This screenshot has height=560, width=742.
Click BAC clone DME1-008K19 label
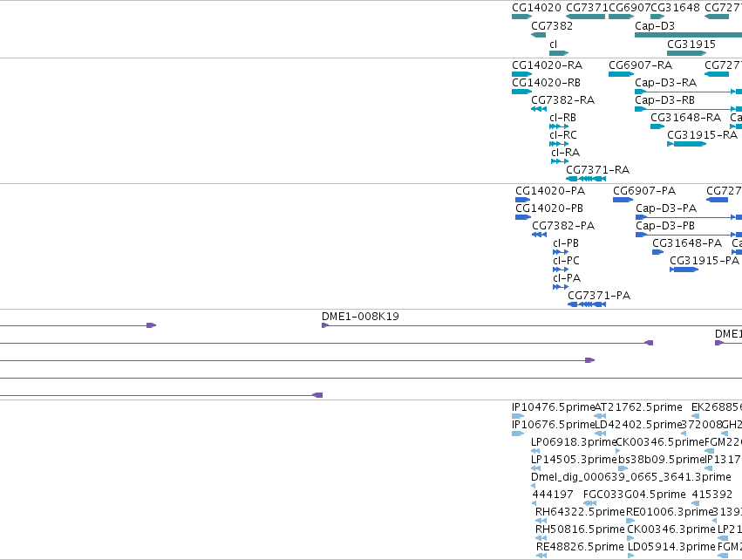[361, 317]
